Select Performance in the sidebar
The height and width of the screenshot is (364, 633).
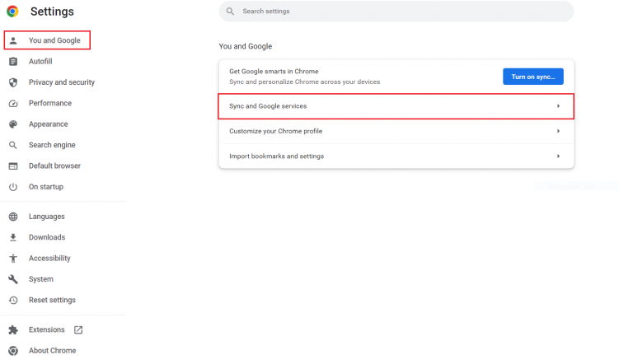coord(50,103)
